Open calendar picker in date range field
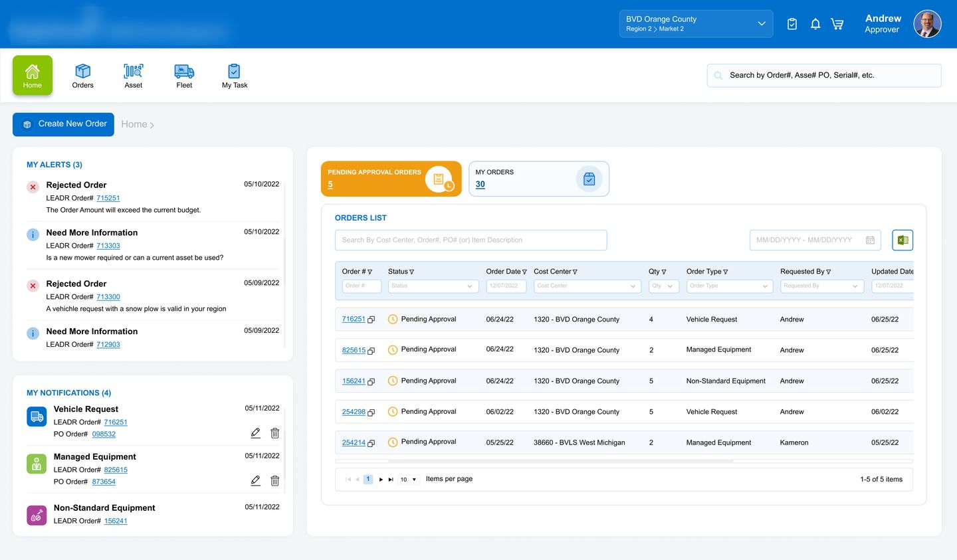The height and width of the screenshot is (560, 957). (870, 240)
